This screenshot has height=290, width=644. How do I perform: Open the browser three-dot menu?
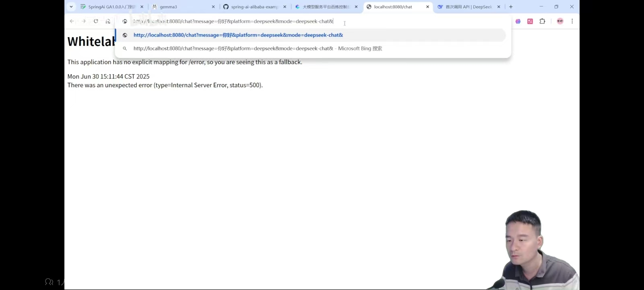point(572,21)
